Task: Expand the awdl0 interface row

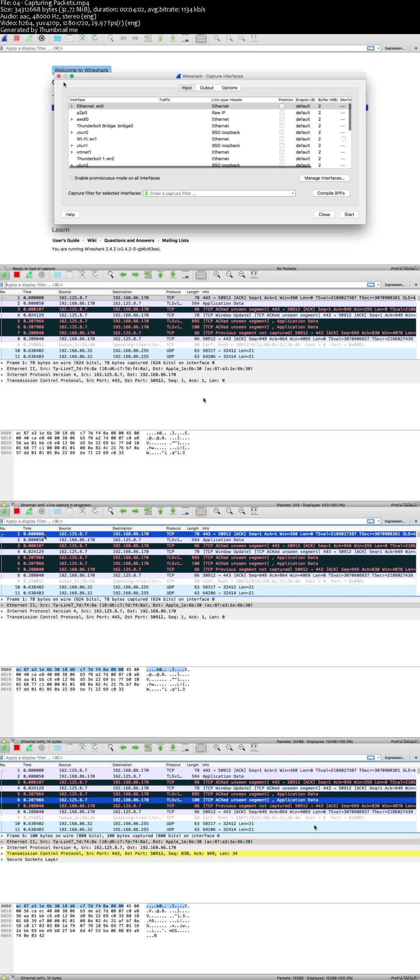Action: [72, 119]
